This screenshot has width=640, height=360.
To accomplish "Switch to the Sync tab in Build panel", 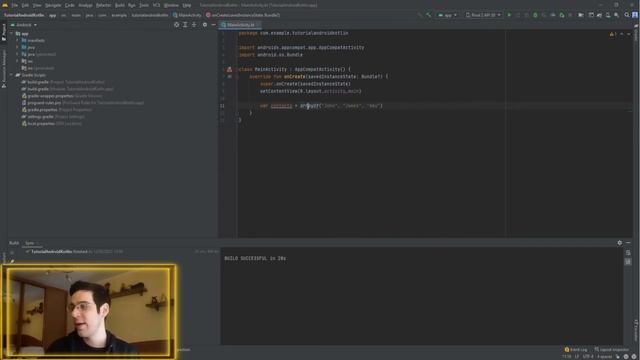I will [x=30, y=243].
